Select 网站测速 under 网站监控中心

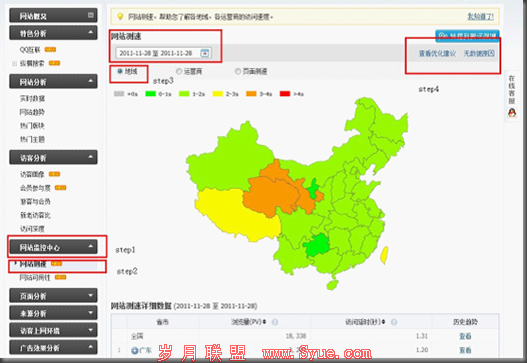point(33,264)
